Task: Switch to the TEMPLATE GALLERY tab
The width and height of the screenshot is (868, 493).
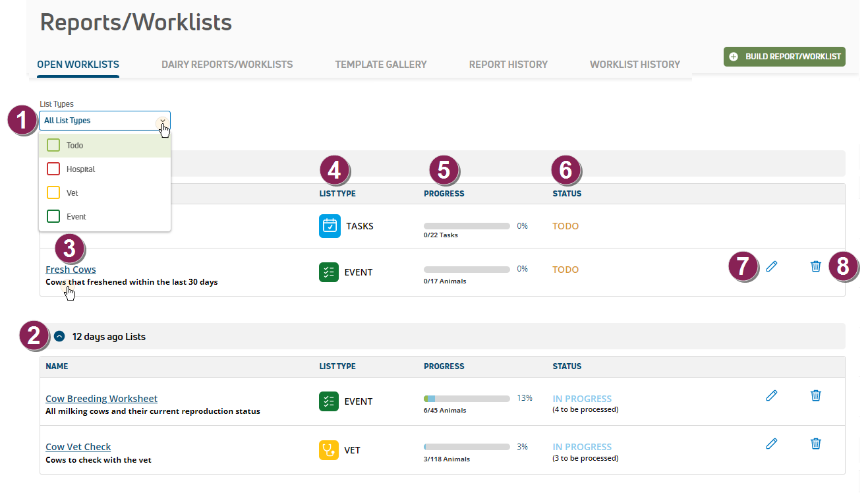Action: click(381, 64)
